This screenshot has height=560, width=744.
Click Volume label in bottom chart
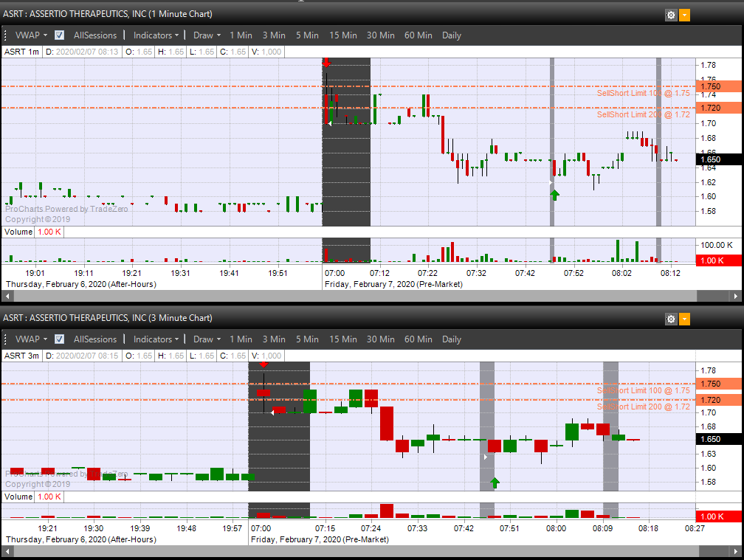point(18,497)
